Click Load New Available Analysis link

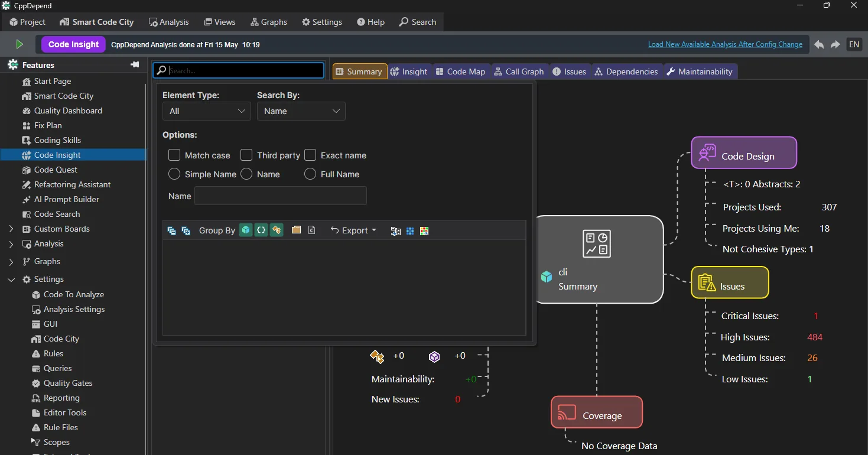[x=725, y=44]
